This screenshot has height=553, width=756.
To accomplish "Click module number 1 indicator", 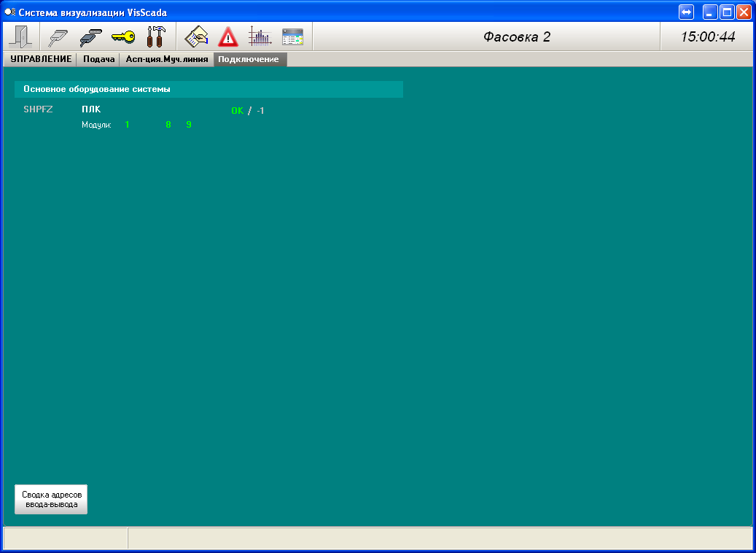I will [127, 125].
